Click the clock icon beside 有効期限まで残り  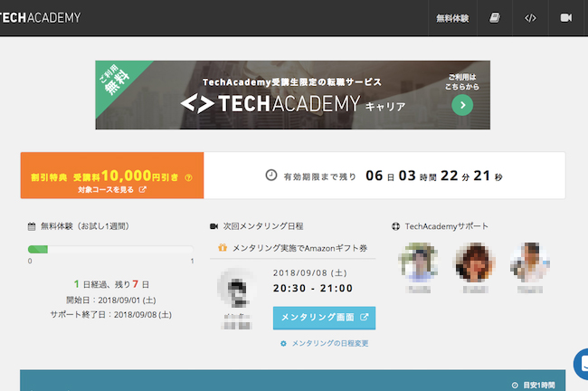271,175
